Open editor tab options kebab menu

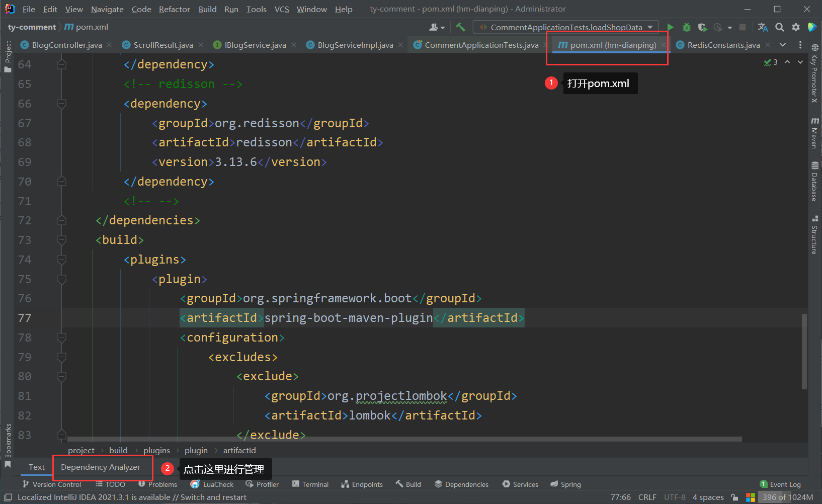800,45
